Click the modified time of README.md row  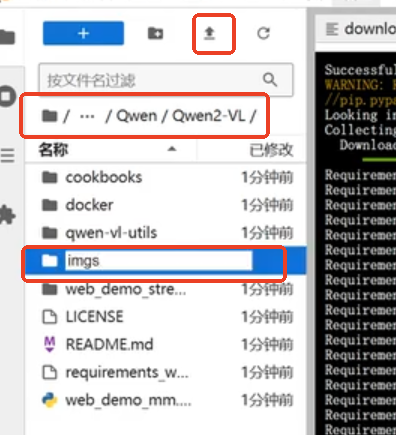(x=267, y=344)
